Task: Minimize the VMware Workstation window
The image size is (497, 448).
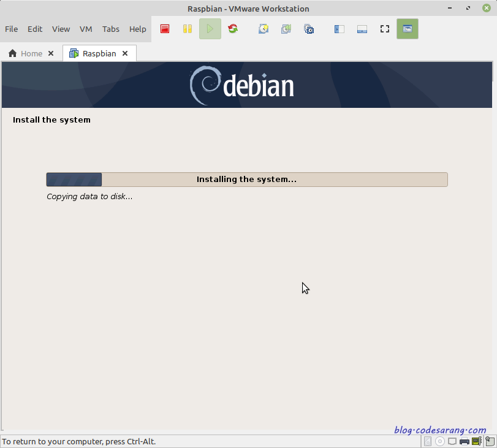Action: click(450, 8)
